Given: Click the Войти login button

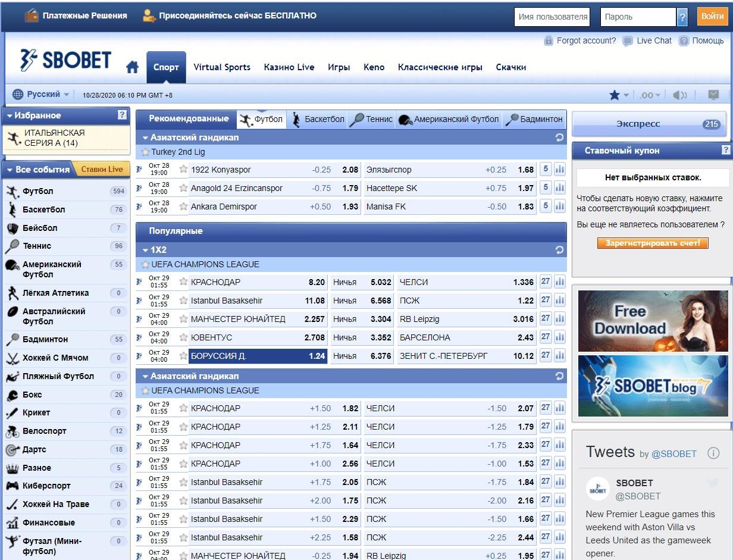Looking at the screenshot, I should [712, 17].
